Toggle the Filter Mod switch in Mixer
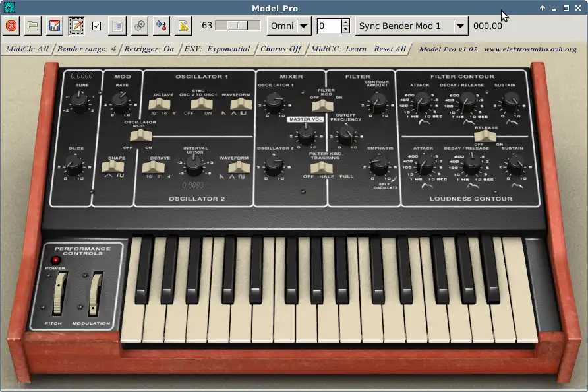 point(322,105)
